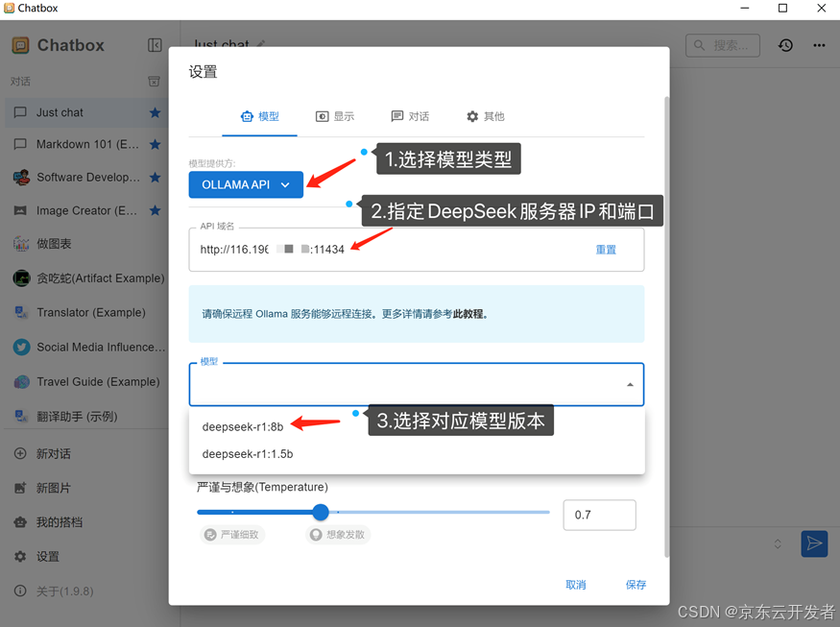Collapse the sidebar with the panel icon
Screen dimensions: 840x627
(x=155, y=45)
